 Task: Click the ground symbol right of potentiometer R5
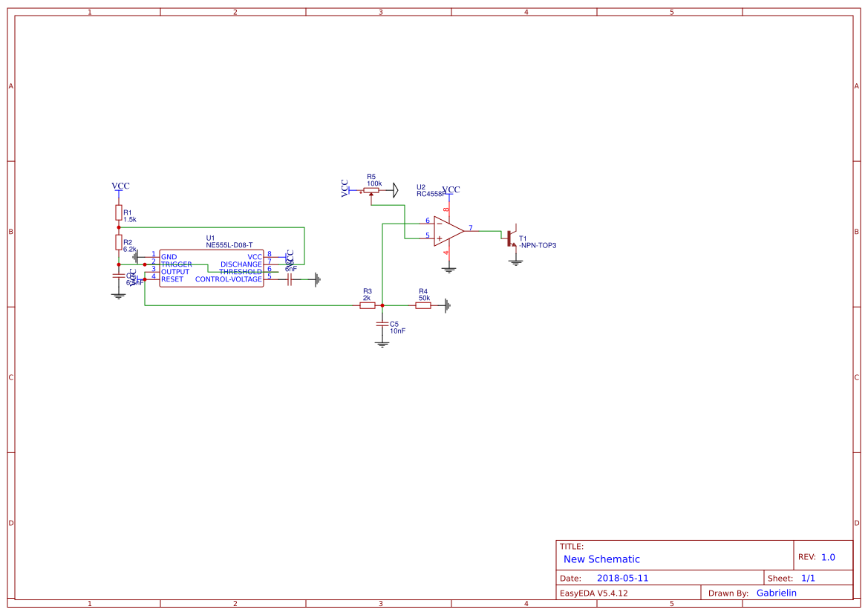coord(395,190)
